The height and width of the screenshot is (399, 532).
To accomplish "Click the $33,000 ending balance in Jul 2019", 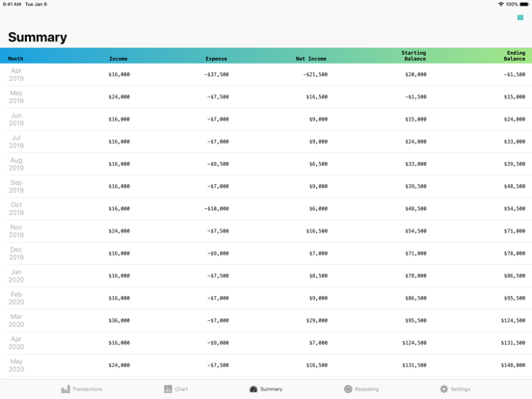I will (x=515, y=142).
